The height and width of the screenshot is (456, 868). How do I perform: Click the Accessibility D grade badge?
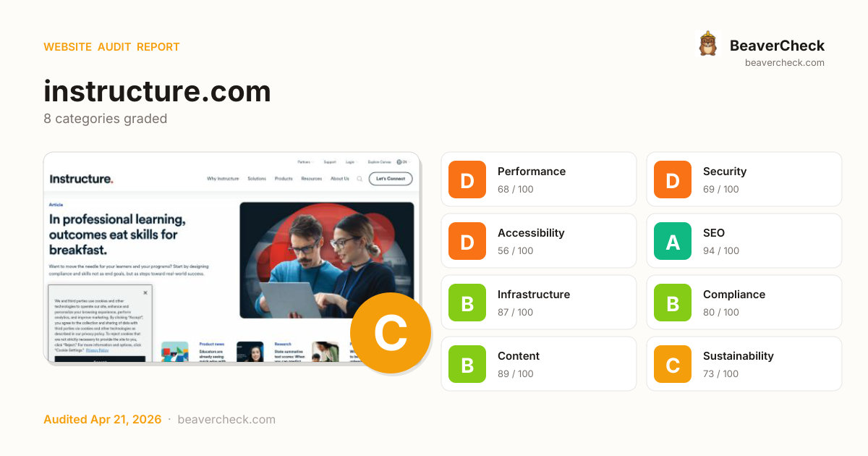click(467, 241)
